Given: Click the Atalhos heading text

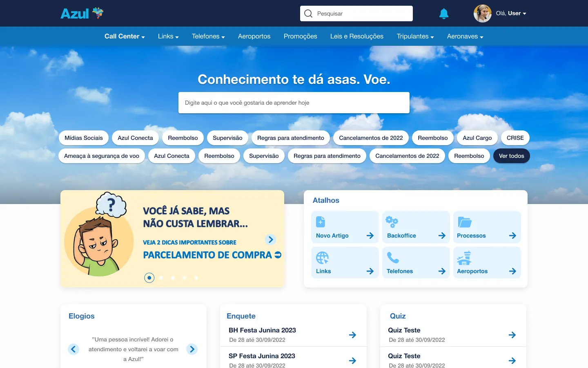Looking at the screenshot, I should [x=326, y=200].
